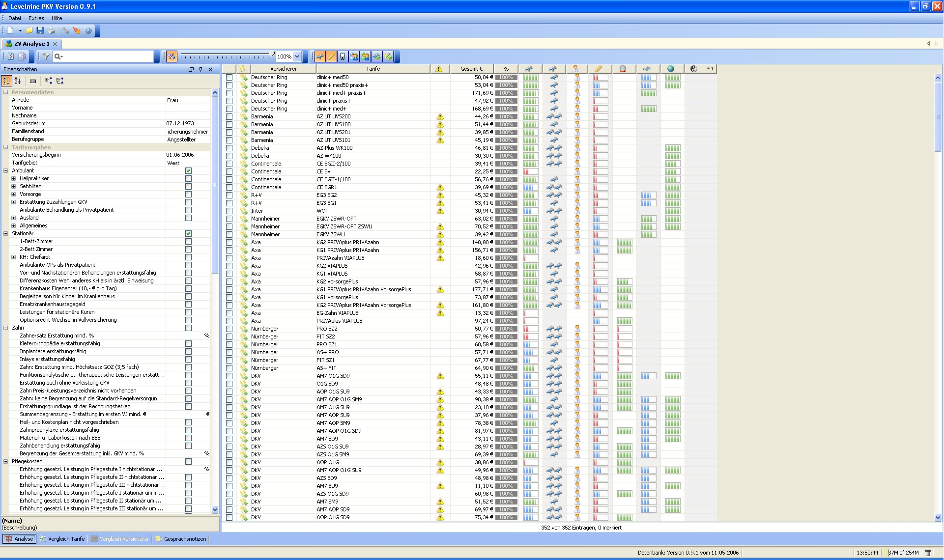
Task: Enable the 1-Bett-Zimmer checkbox
Action: [188, 241]
